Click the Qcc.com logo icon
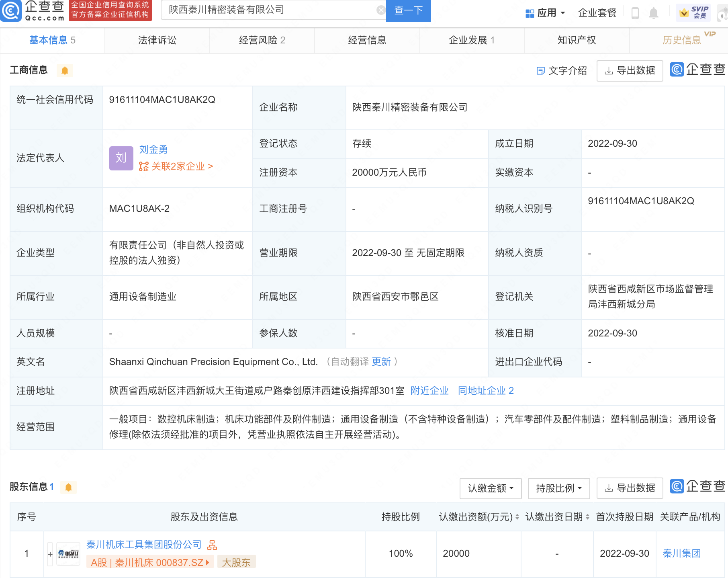The image size is (728, 578). click(x=11, y=11)
